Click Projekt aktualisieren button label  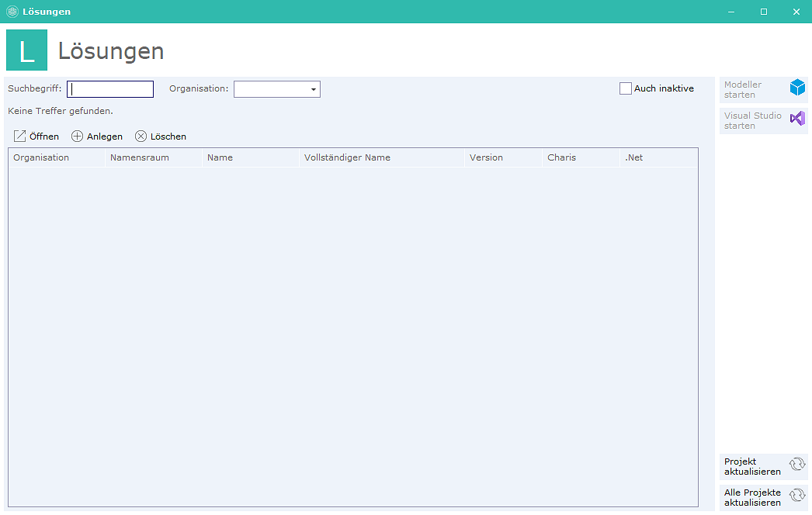click(x=752, y=466)
